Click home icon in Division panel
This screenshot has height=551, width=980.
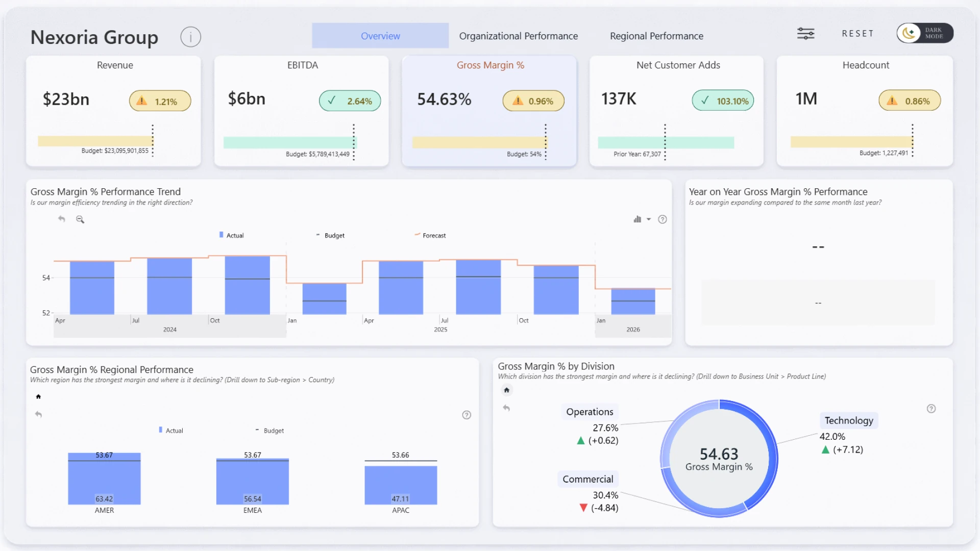(506, 390)
